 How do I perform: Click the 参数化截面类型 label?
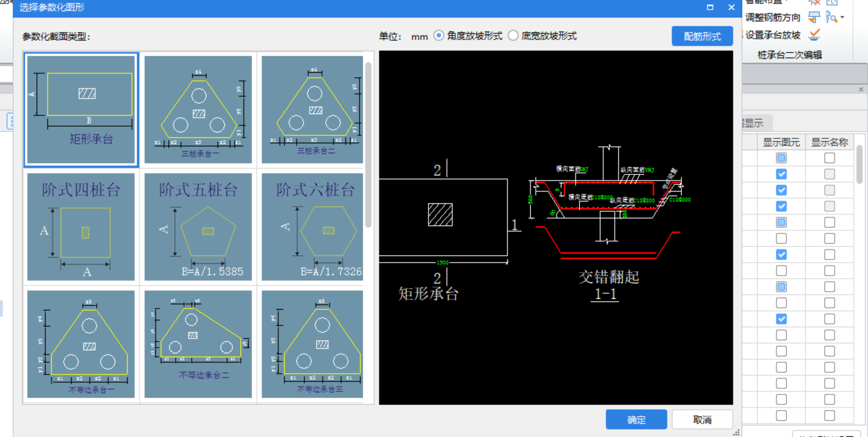[56, 37]
